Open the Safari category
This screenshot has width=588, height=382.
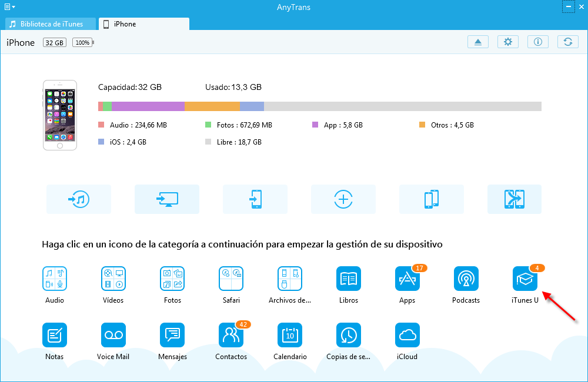[231, 279]
